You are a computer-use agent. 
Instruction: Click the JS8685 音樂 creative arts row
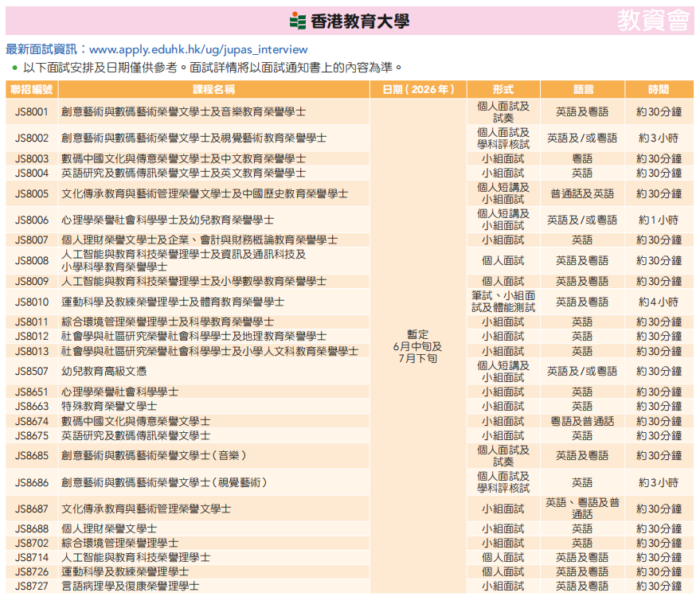(159, 455)
